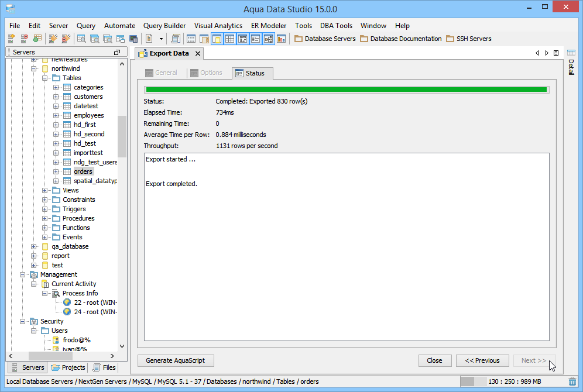Open the Query Builder menu
Image resolution: width=583 pixels, height=392 pixels.
pos(164,26)
